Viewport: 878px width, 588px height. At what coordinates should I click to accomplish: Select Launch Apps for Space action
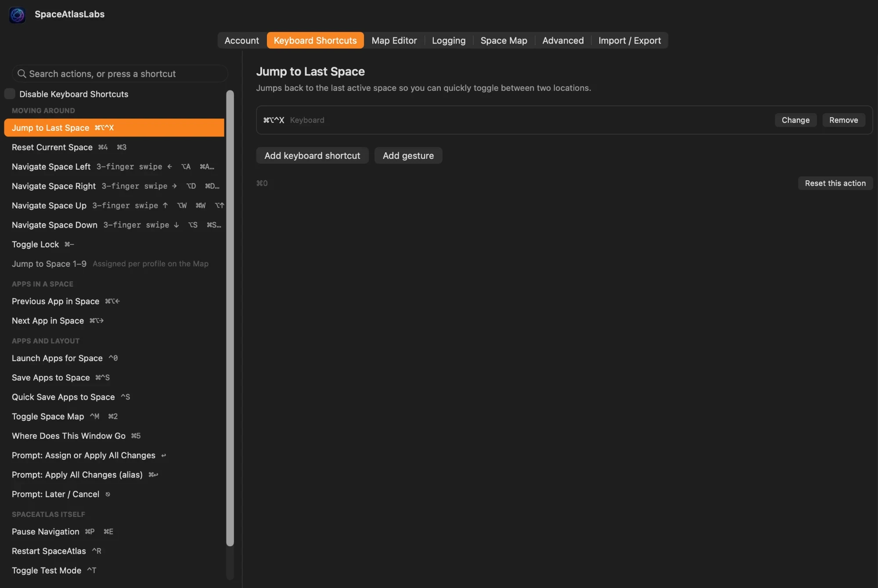(x=114, y=358)
